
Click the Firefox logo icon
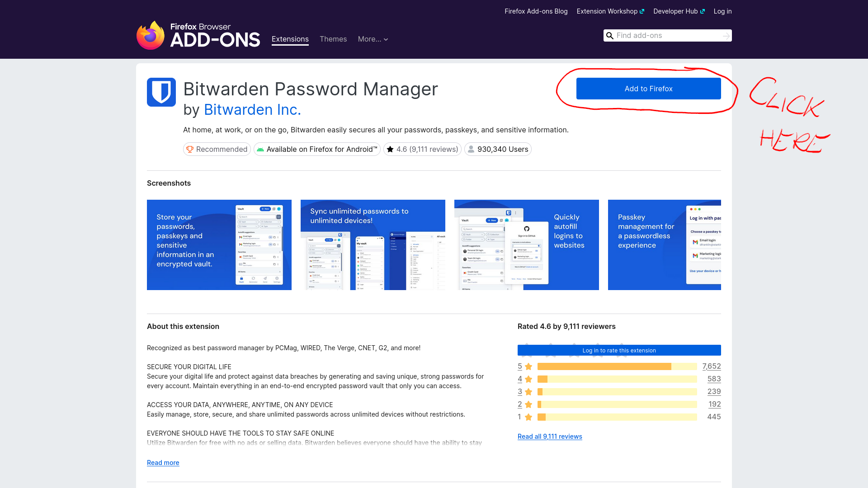151,35
